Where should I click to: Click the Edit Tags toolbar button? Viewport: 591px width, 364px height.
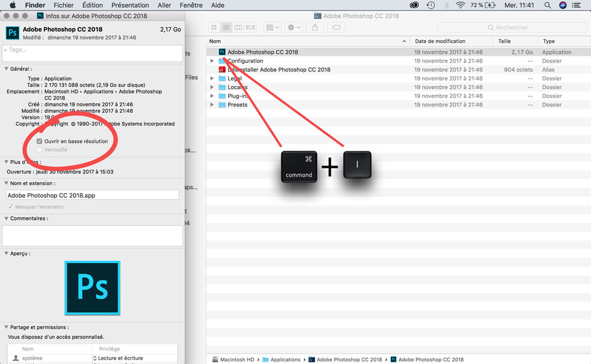[336, 28]
